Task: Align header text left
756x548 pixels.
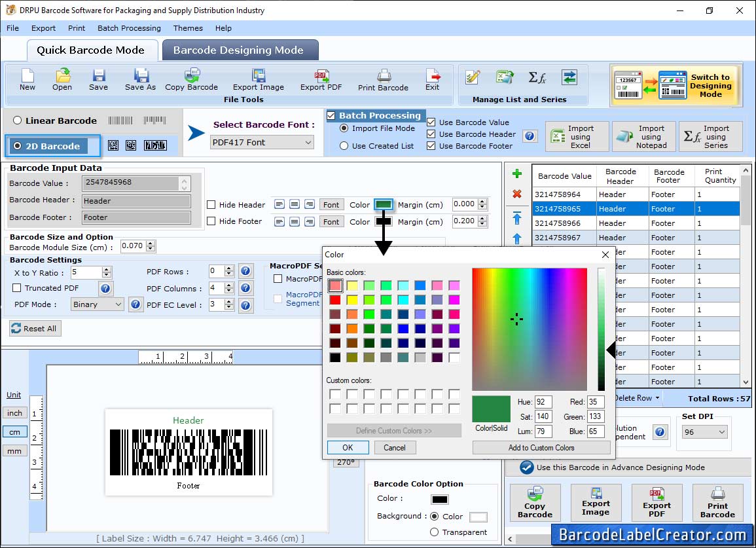Action: pos(279,204)
